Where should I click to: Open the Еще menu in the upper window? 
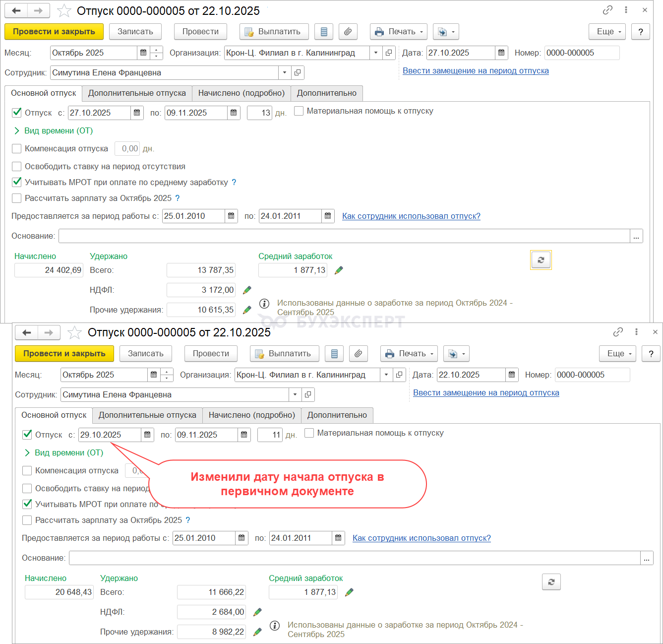(x=607, y=32)
